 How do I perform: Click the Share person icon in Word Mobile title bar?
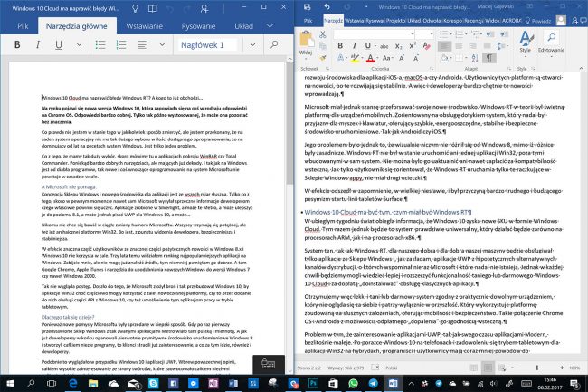pos(204,9)
